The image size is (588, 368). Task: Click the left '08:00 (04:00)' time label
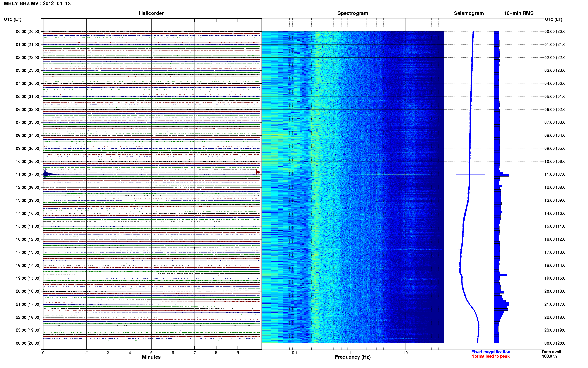pyautogui.click(x=28, y=135)
